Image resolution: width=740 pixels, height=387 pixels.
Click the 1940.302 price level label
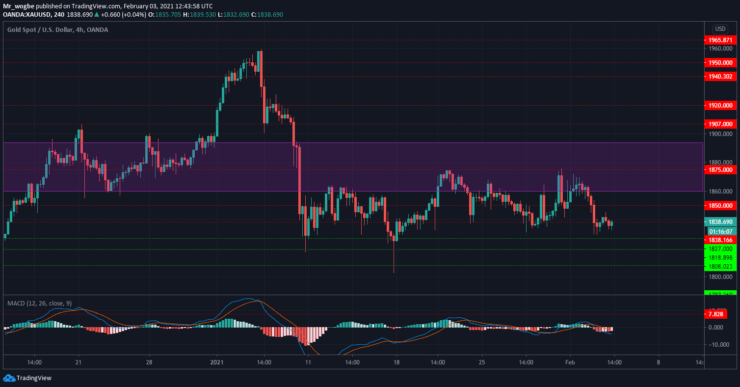pyautogui.click(x=720, y=76)
